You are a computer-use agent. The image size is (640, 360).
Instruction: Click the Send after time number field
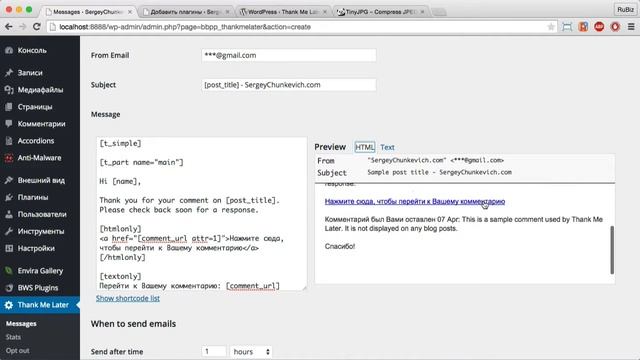[213, 351]
